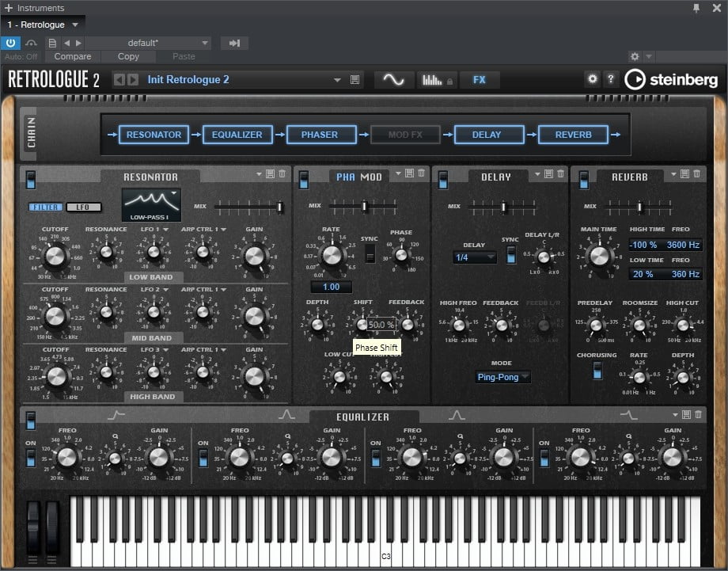728x571 pixels.
Task: Save the Phaser section preset
Action: click(410, 173)
